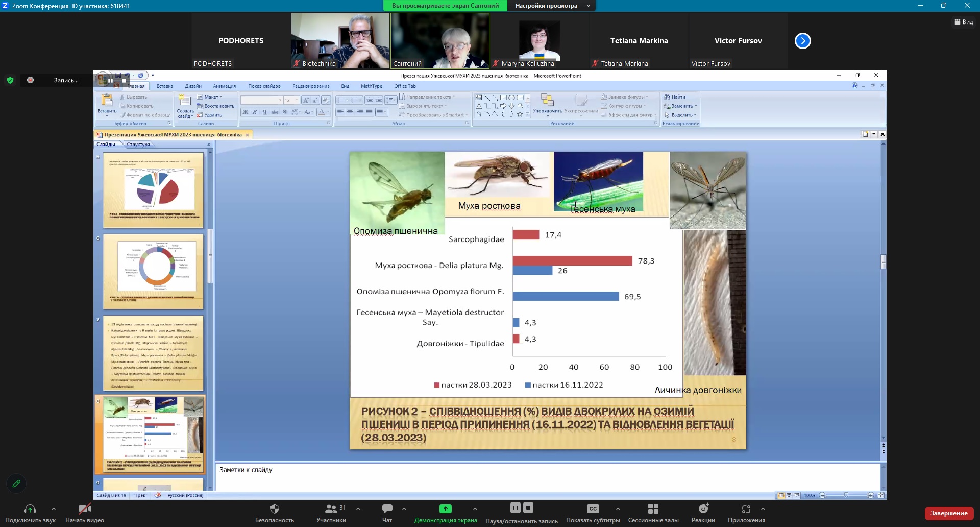Click the Вид view button top right

(964, 22)
